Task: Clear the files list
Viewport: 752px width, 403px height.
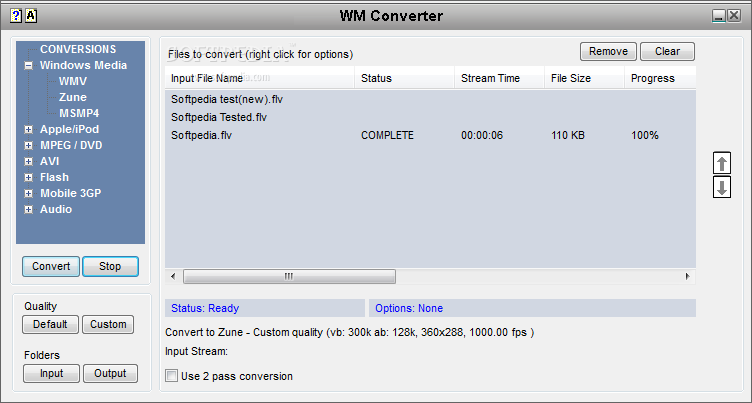Action: (667, 51)
